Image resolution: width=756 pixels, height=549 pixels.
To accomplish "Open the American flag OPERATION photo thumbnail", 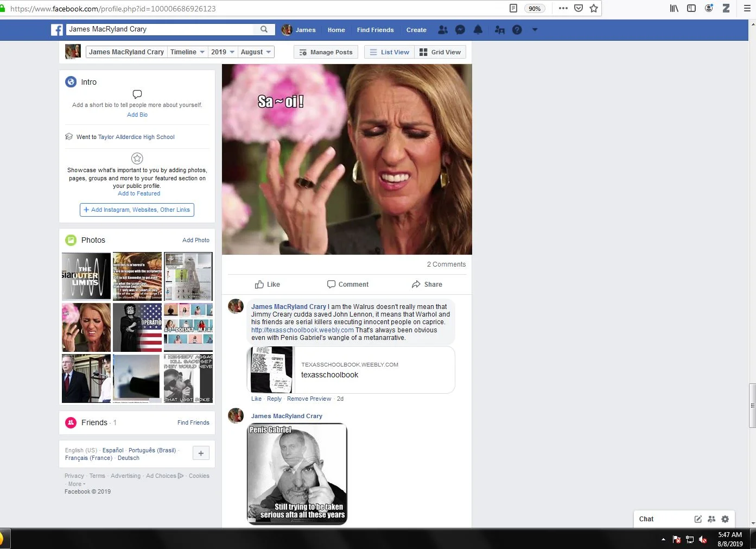I will (x=137, y=327).
